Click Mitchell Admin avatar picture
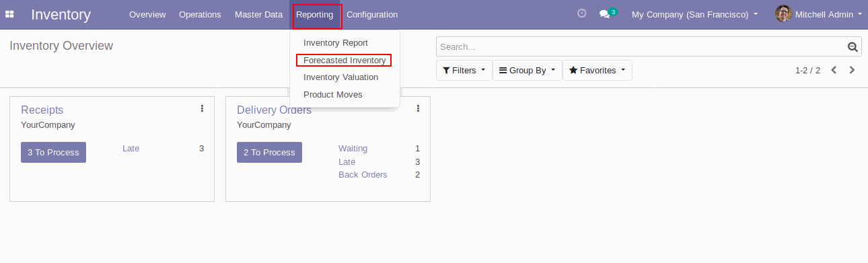The height and width of the screenshot is (263, 868). 783,14
